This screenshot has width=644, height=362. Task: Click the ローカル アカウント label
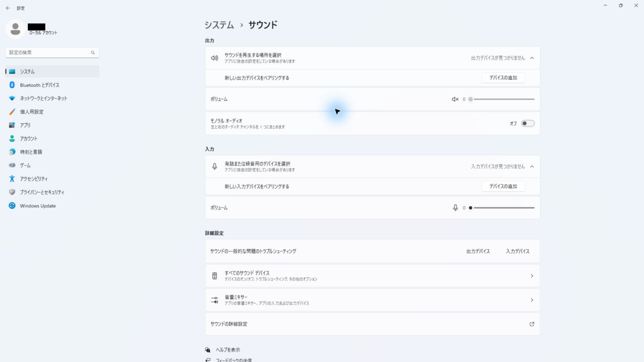pyautogui.click(x=43, y=33)
